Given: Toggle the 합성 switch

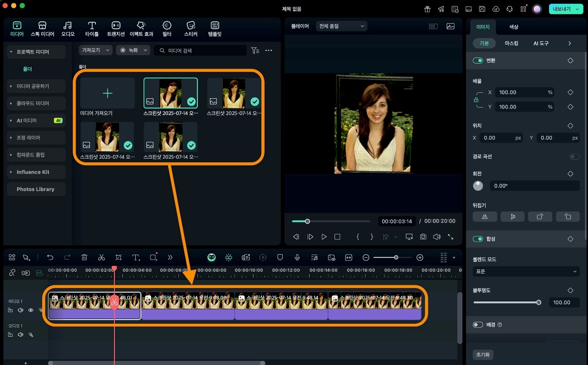Looking at the screenshot, I should pyautogui.click(x=478, y=239).
